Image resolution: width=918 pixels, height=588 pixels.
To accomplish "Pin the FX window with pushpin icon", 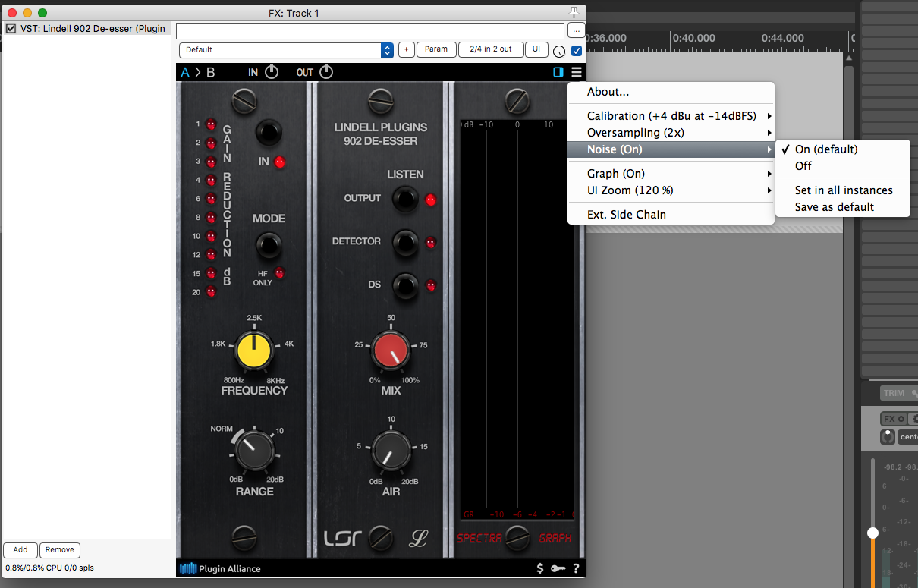I will pos(574,12).
